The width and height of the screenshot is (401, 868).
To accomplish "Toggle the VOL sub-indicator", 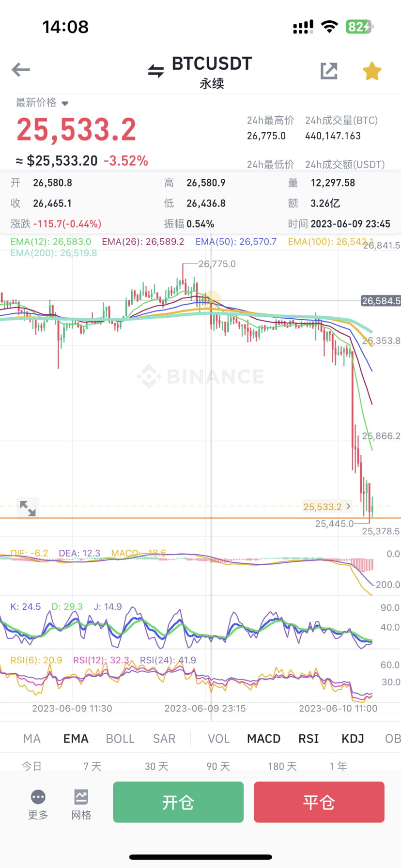I will pos(219,739).
